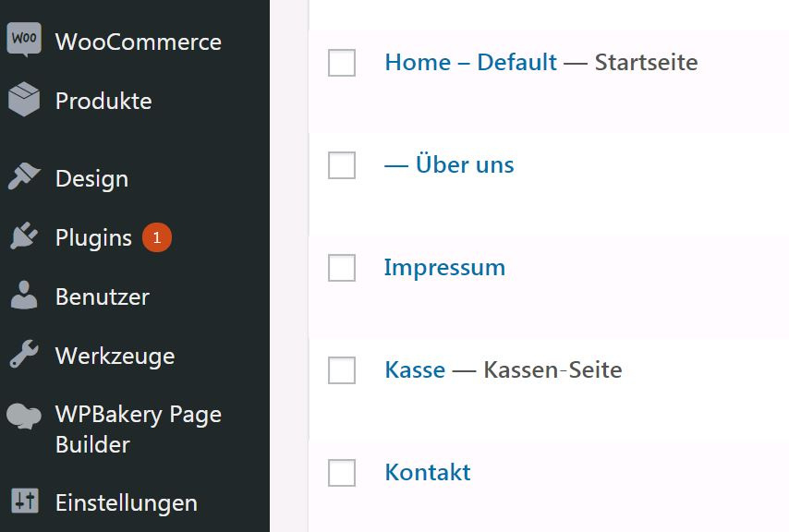Open the Kontakt page link

(x=428, y=473)
